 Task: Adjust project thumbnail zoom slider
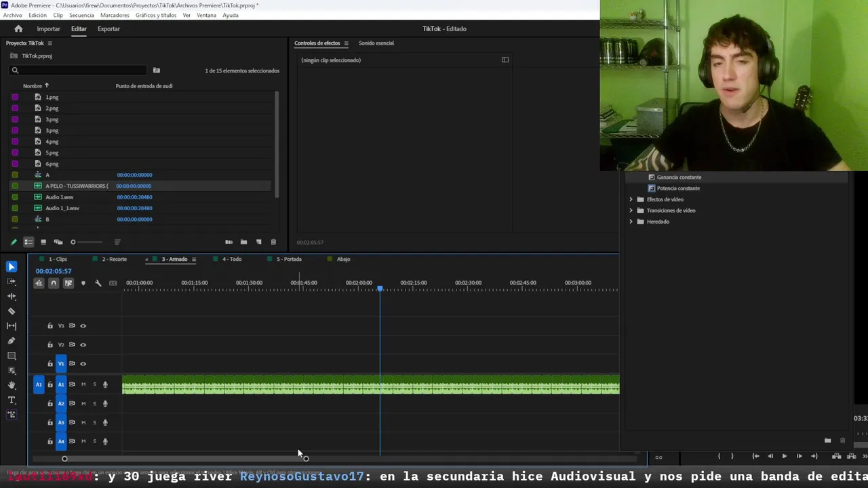click(x=73, y=242)
